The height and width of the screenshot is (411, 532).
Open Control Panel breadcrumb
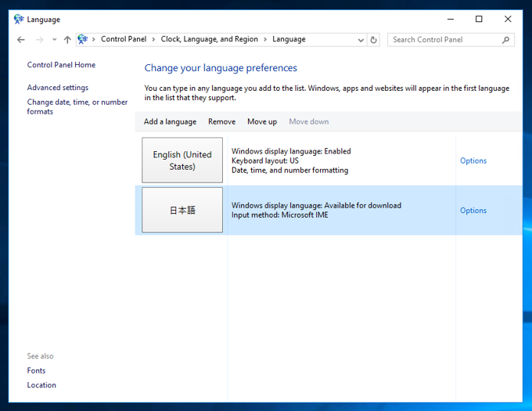124,39
